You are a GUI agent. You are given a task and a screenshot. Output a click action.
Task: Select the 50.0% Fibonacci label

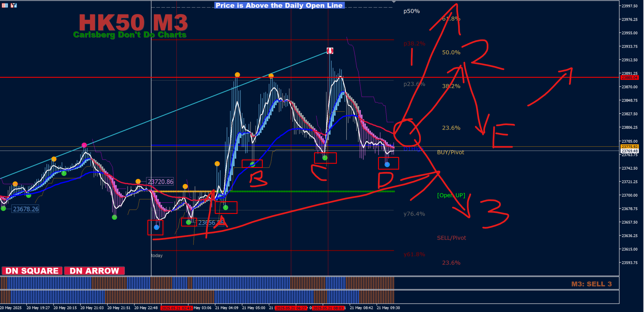(x=451, y=52)
